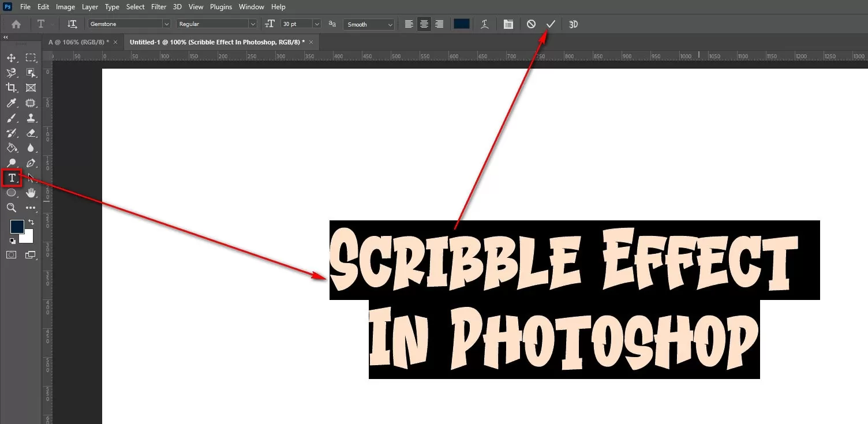The height and width of the screenshot is (424, 868).
Task: Toggle text orientation
Action: point(72,24)
